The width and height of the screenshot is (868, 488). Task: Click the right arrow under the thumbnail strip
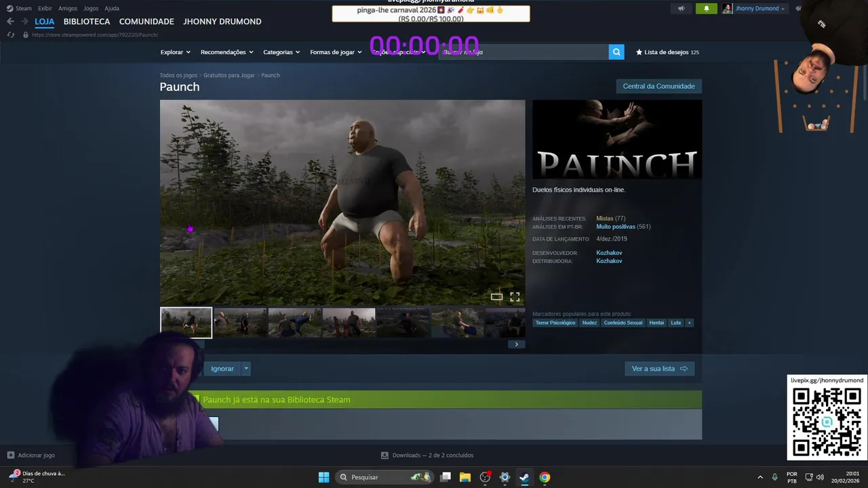516,344
